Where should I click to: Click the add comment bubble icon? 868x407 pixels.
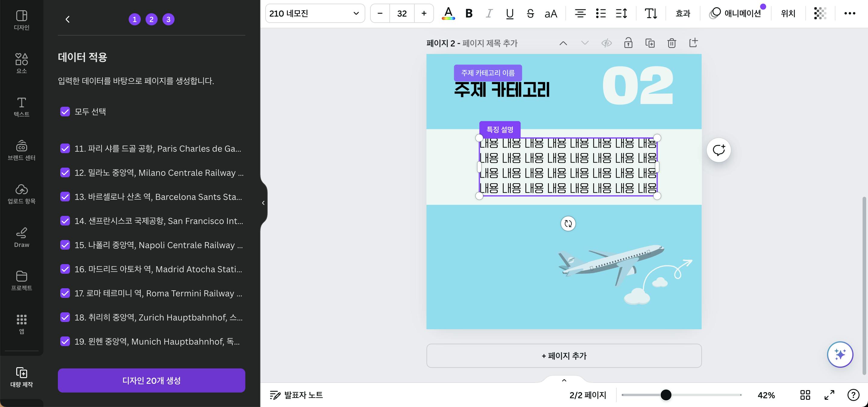tap(719, 150)
